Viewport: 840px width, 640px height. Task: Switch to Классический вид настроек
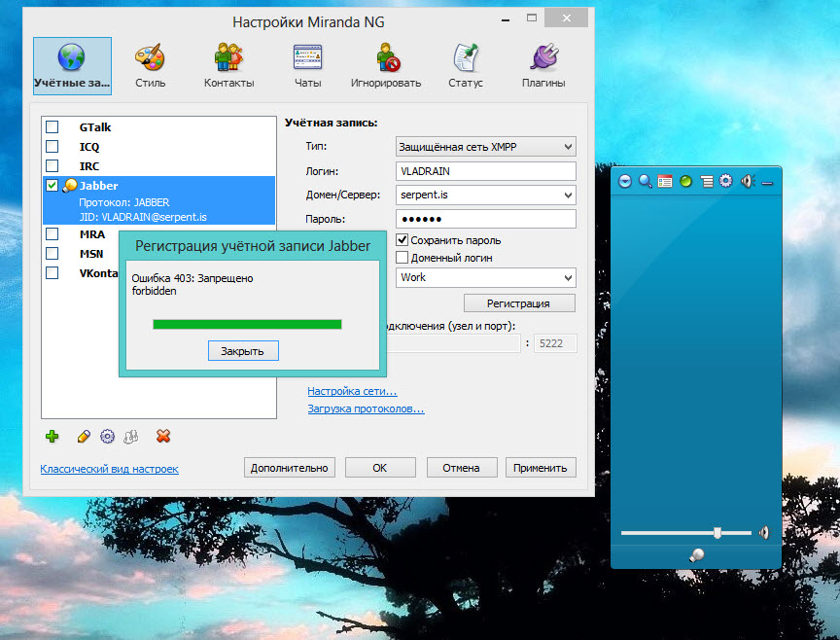[109, 469]
